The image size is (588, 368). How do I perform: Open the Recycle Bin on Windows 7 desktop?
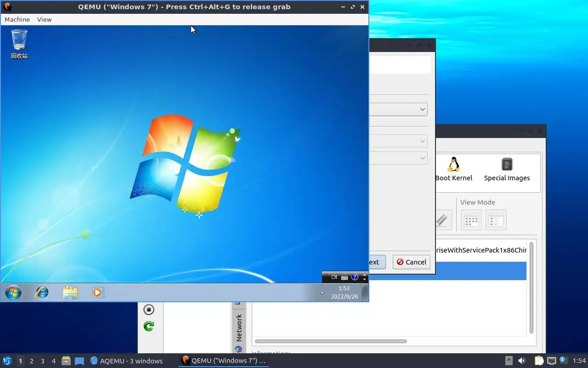(19, 44)
